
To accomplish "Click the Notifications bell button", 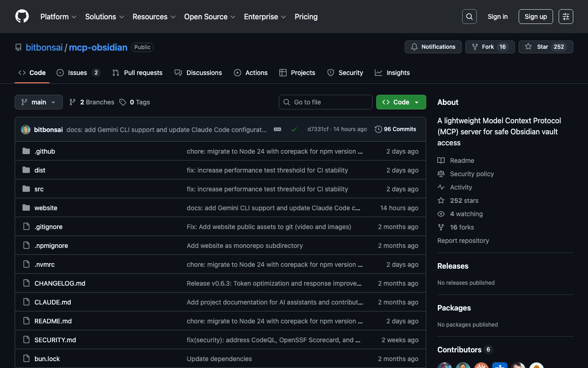I will pyautogui.click(x=433, y=47).
